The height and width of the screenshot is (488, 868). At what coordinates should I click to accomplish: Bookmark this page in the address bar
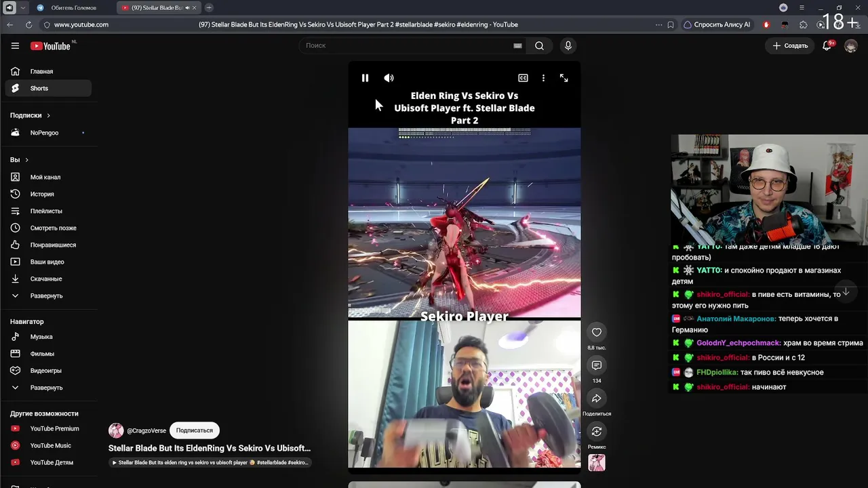click(671, 24)
